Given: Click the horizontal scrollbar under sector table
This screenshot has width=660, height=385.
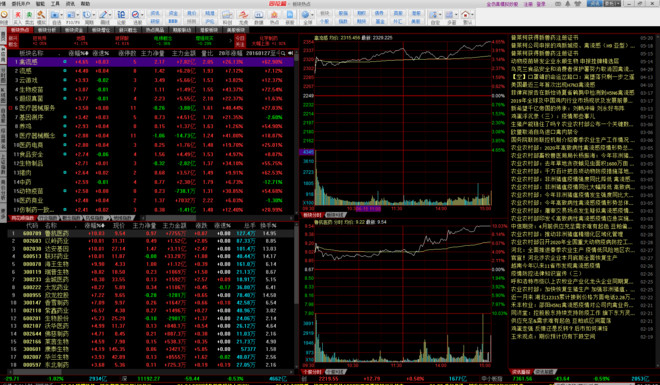Looking at the screenshot, I should tap(217, 218).
